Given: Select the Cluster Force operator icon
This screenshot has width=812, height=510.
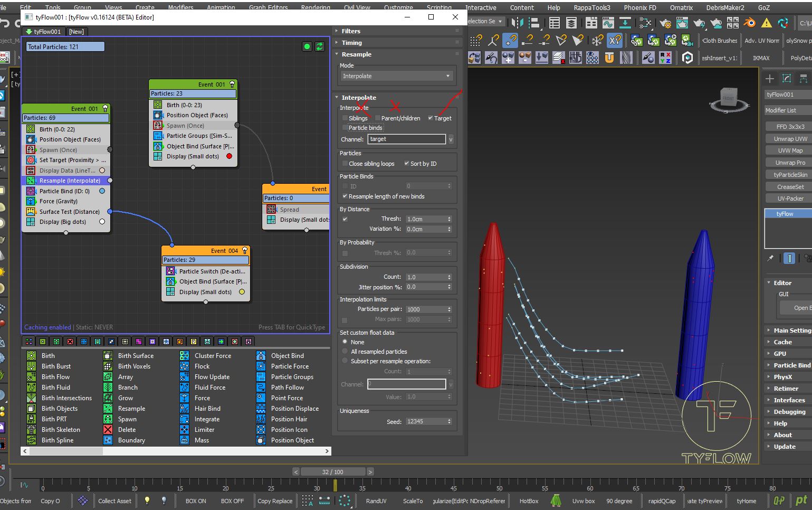Looking at the screenshot, I should [x=184, y=356].
